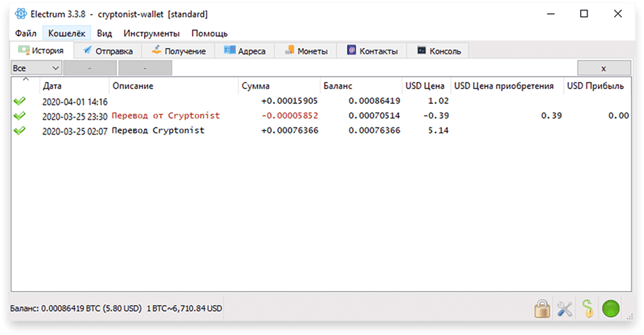
Task: Sort by the Дата column header
Action: click(x=74, y=86)
